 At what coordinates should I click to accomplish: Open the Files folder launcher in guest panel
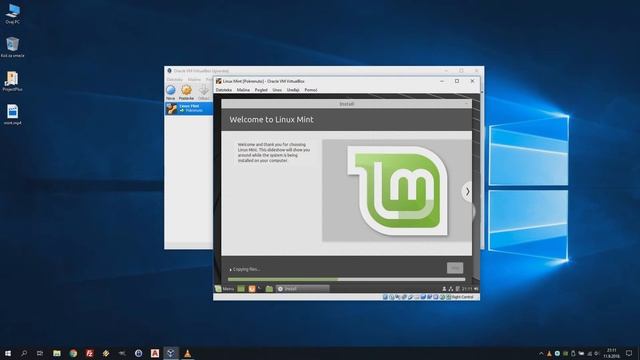(x=269, y=289)
